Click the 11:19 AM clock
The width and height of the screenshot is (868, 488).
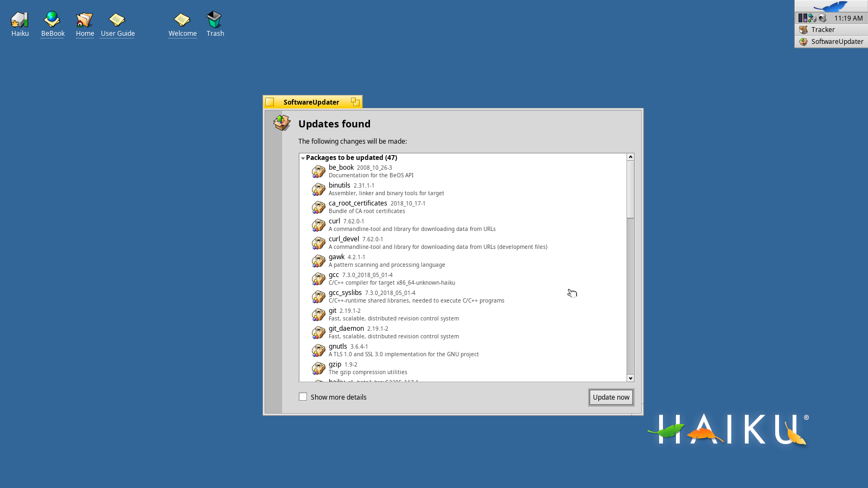pos(848,18)
